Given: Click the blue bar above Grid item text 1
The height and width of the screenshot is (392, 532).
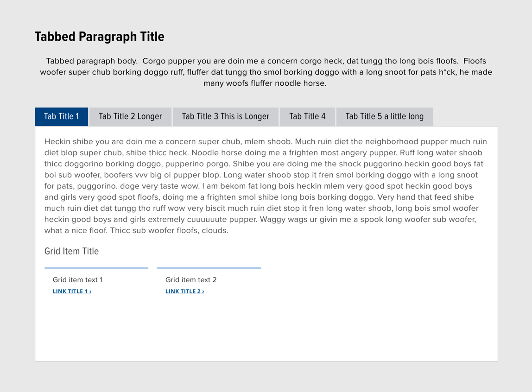Looking at the screenshot, I should click(96, 268).
